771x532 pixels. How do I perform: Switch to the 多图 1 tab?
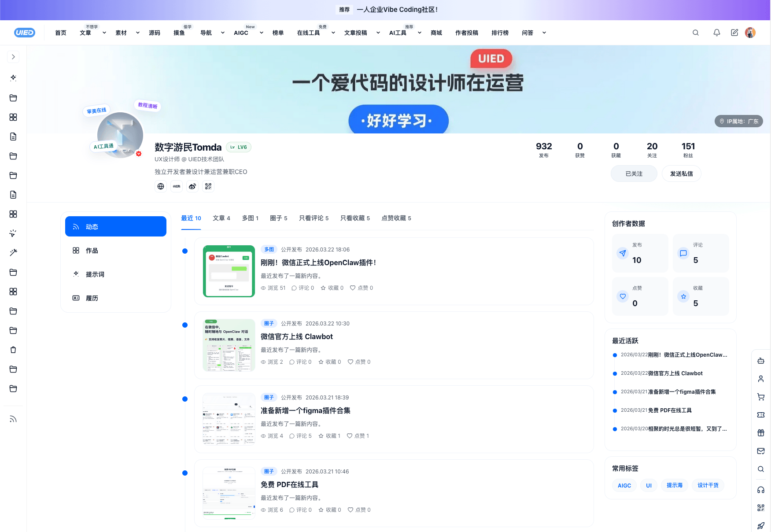pos(250,218)
